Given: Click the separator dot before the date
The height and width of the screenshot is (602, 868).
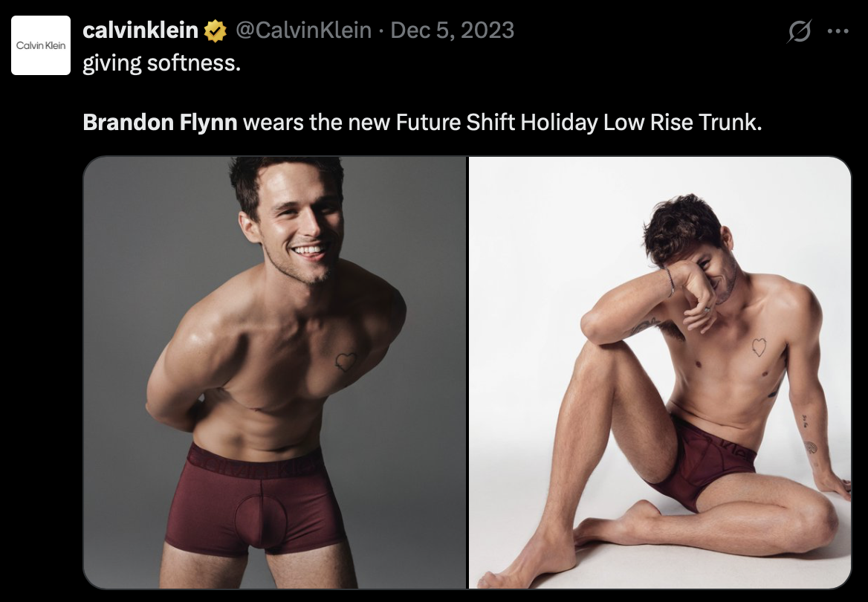Looking at the screenshot, I should point(380,31).
